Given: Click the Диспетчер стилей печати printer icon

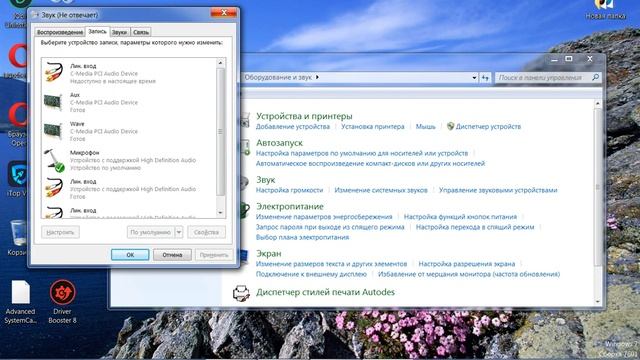Looking at the screenshot, I should [x=241, y=293].
